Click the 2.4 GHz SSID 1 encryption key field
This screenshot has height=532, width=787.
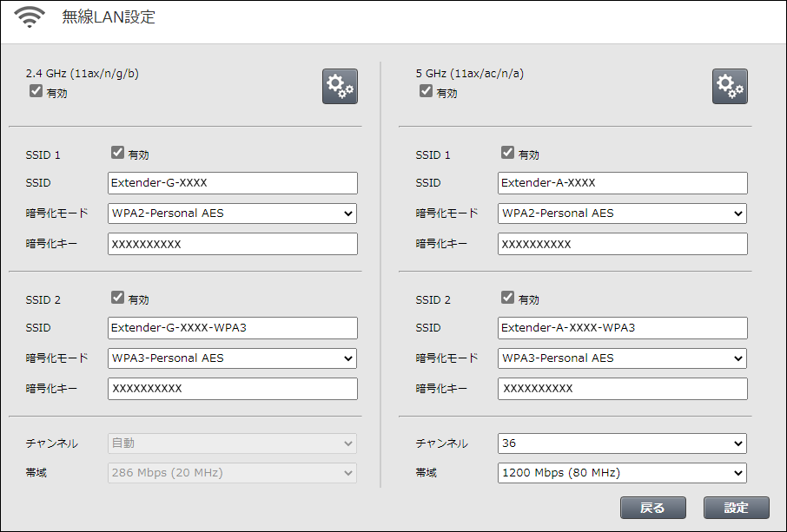point(232,244)
